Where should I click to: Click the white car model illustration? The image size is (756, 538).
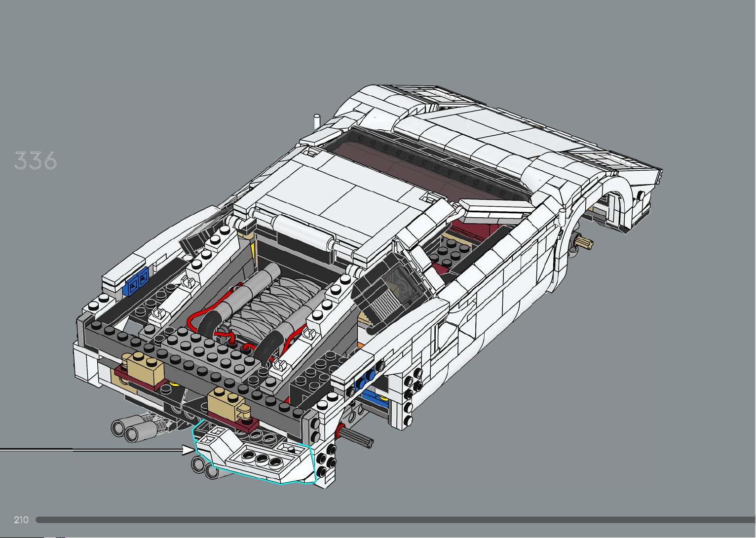pos(368,286)
